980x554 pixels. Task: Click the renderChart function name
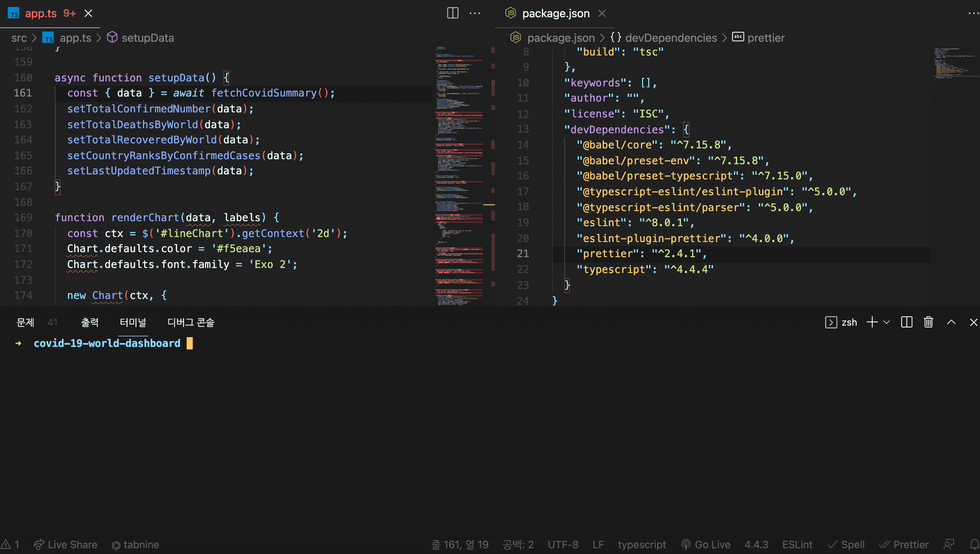[x=145, y=218]
